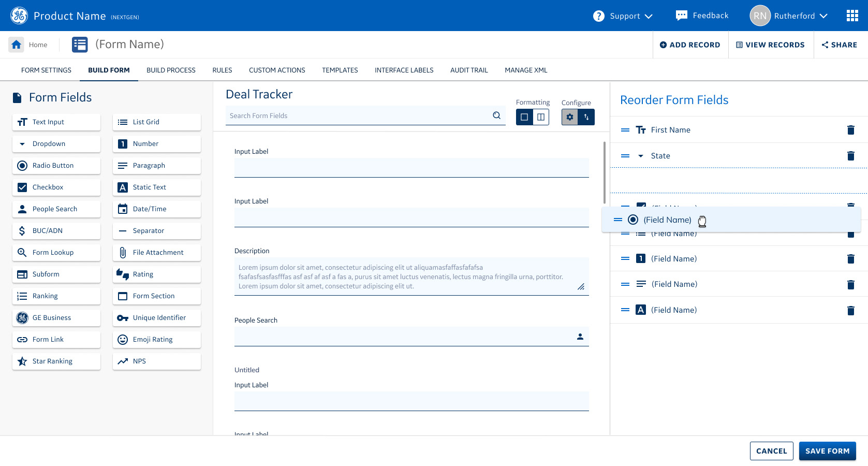Image resolution: width=868 pixels, height=466 pixels.
Task: Toggle the Configure gear settings
Action: [570, 117]
